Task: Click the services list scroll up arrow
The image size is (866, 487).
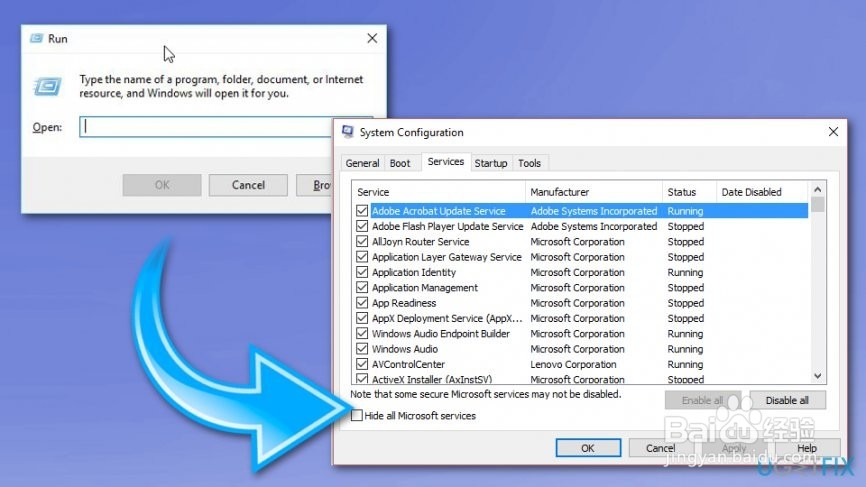Action: 817,189
